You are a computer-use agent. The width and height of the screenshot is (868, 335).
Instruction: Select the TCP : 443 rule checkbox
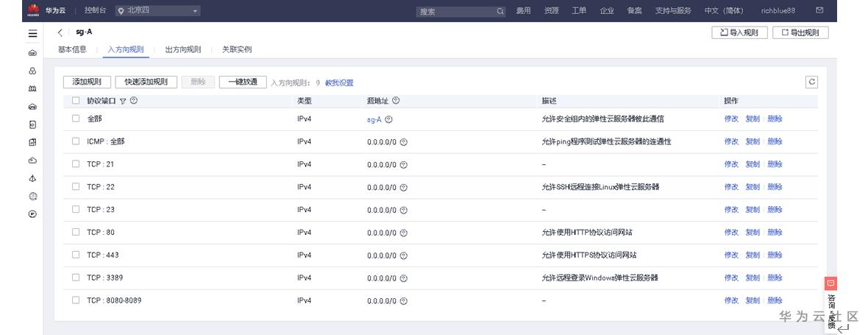[76, 255]
